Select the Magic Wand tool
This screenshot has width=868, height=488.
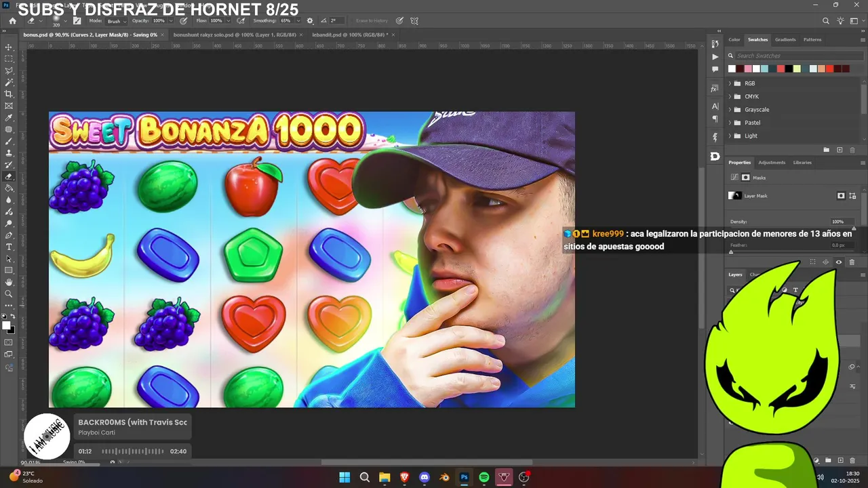click(9, 82)
